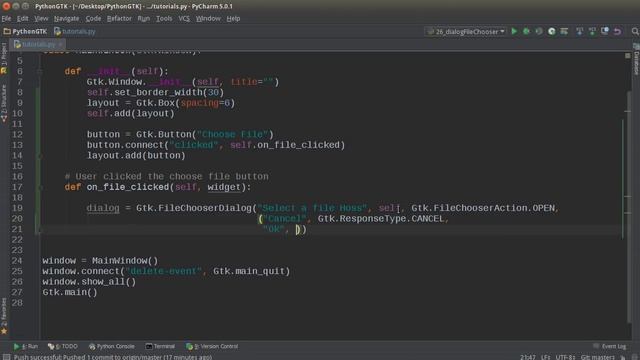Viewport: 640px width, 360px height.
Task: Open the Run tool window
Action: click(x=25, y=346)
